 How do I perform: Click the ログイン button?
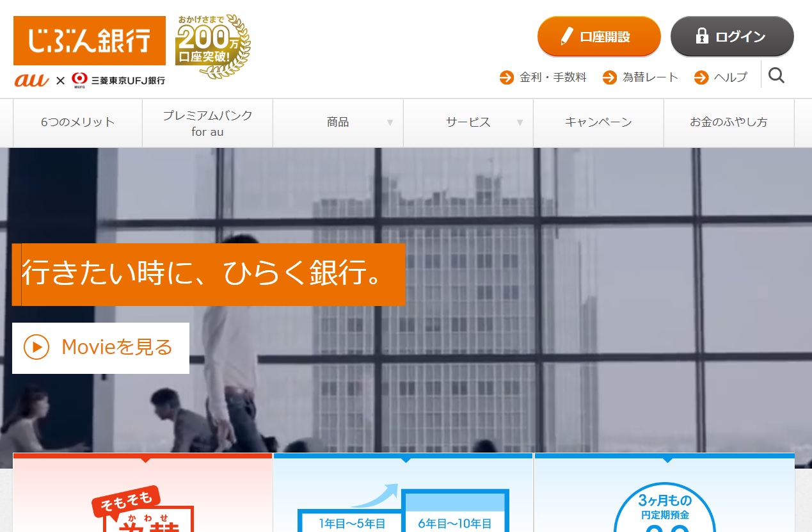pos(731,36)
